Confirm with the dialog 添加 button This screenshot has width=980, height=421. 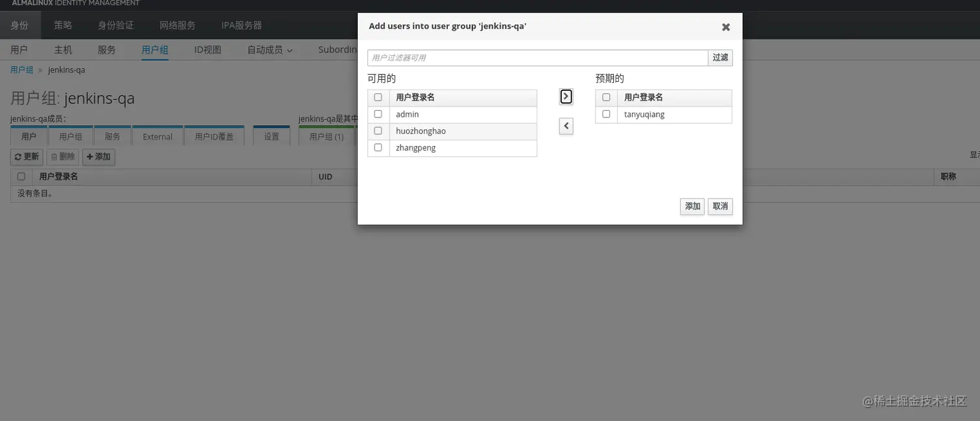tap(692, 206)
